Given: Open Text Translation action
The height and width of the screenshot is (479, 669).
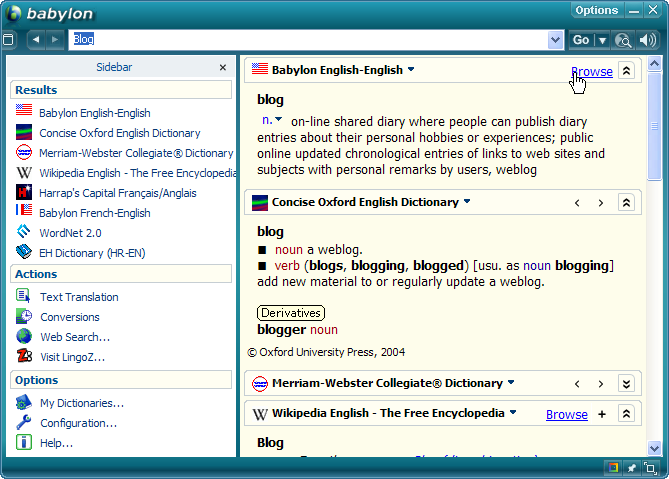Looking at the screenshot, I should (79, 297).
